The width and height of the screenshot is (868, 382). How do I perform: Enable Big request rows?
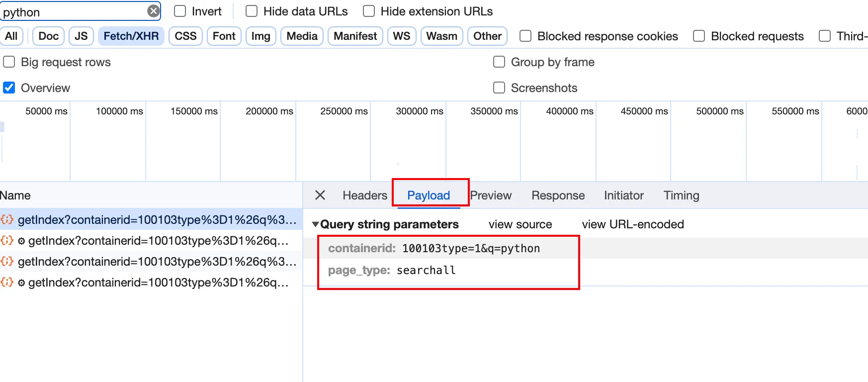(9, 62)
